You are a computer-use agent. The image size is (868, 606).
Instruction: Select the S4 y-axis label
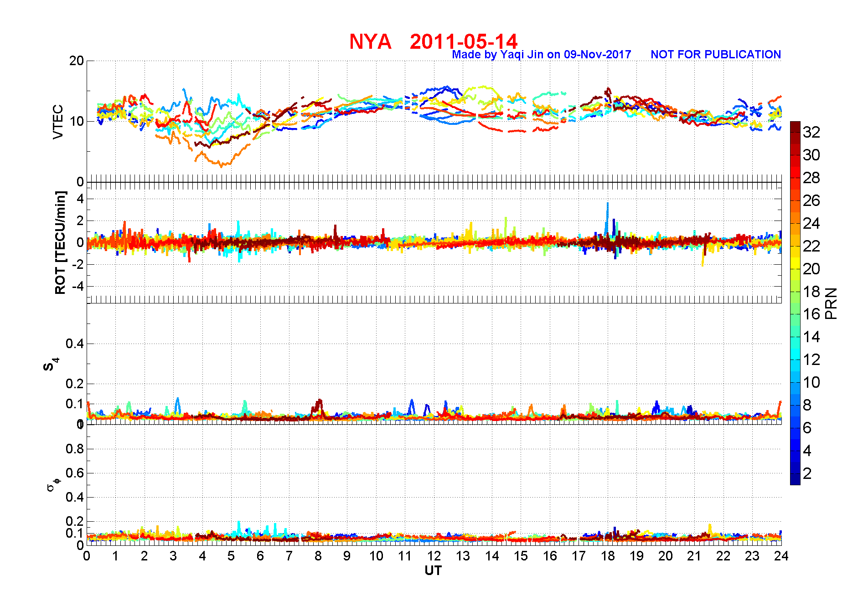(x=51, y=365)
